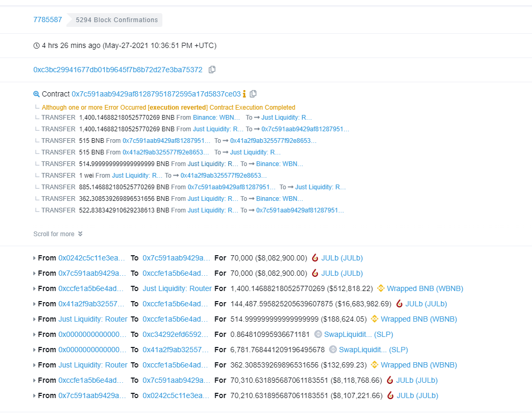Click the contract magnifier icon beside Contract
Screen dimensions: 532x416
36,94
